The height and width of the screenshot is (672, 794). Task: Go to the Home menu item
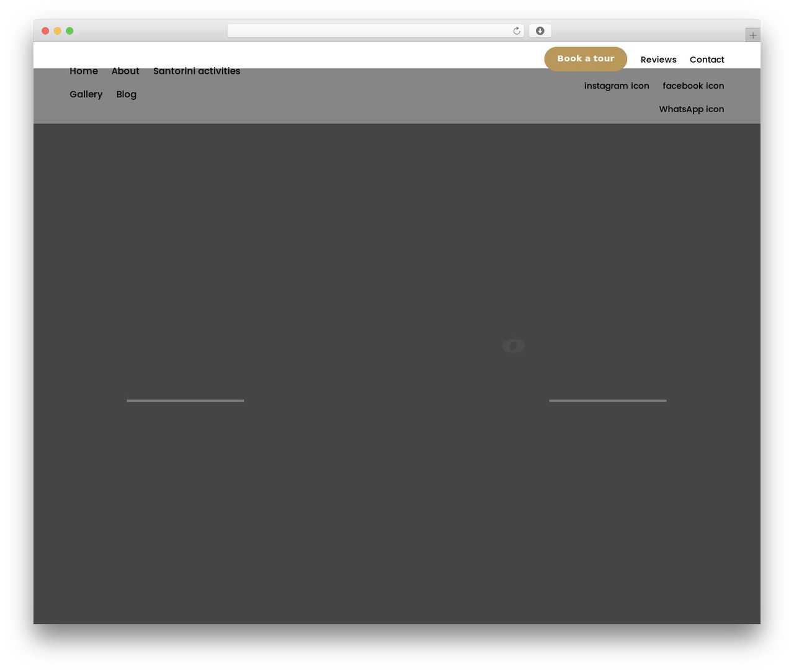click(x=84, y=71)
